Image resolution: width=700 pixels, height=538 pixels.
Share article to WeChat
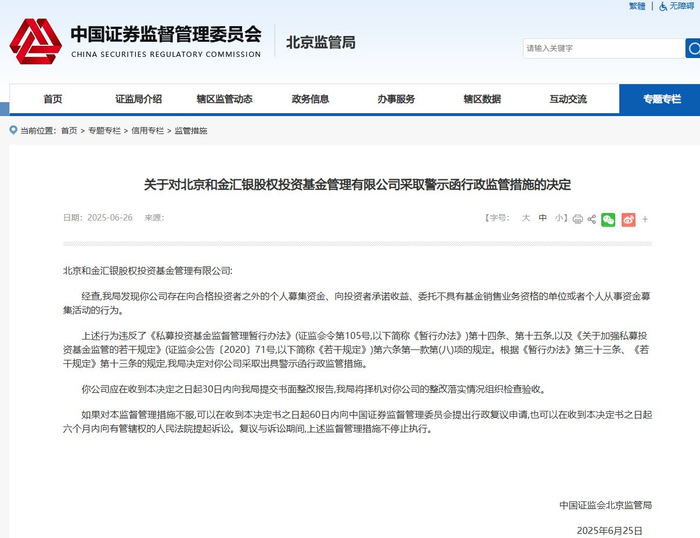608,219
